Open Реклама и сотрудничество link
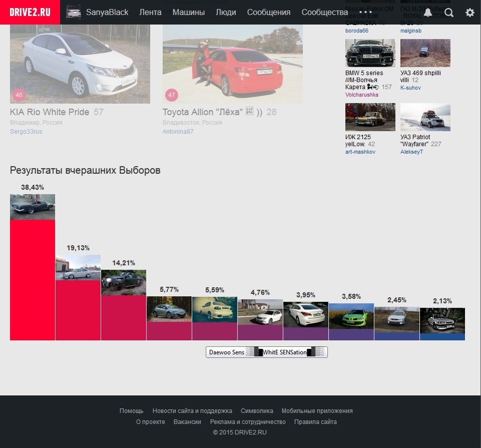This screenshot has width=481, height=448. click(248, 422)
